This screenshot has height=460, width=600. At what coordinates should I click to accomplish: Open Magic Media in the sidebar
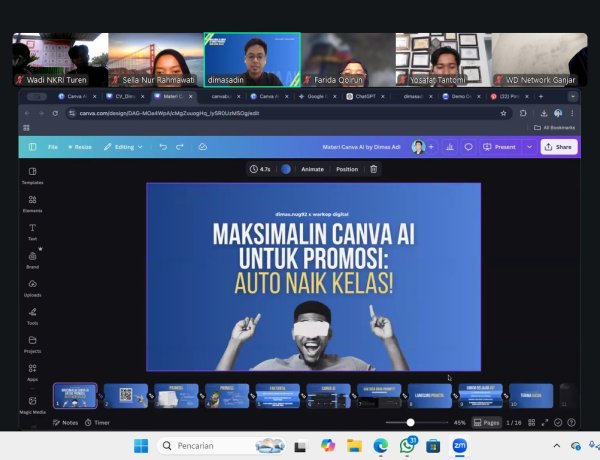tap(33, 405)
